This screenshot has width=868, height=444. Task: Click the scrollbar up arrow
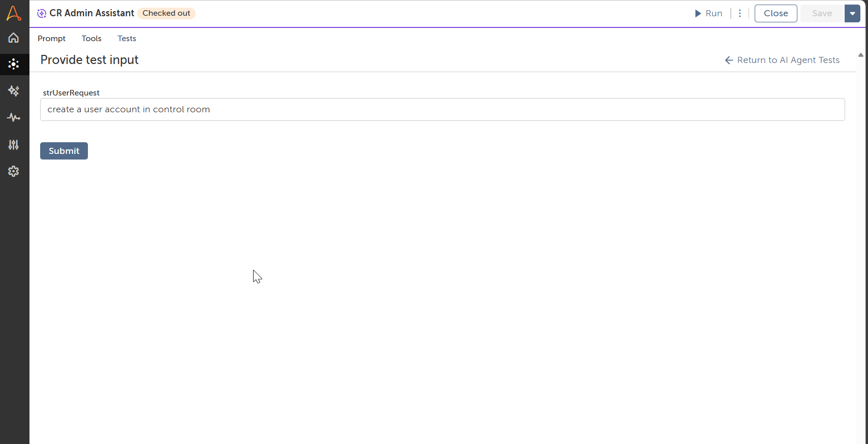coord(861,55)
